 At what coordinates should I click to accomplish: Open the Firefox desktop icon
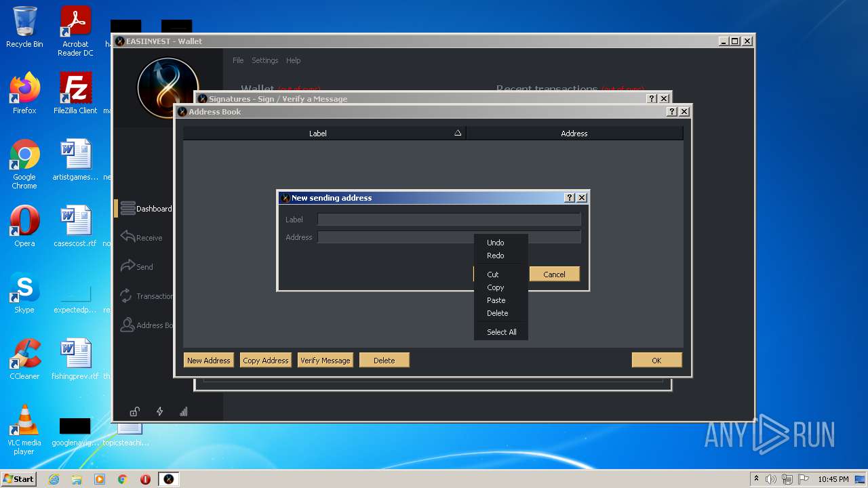tap(24, 94)
